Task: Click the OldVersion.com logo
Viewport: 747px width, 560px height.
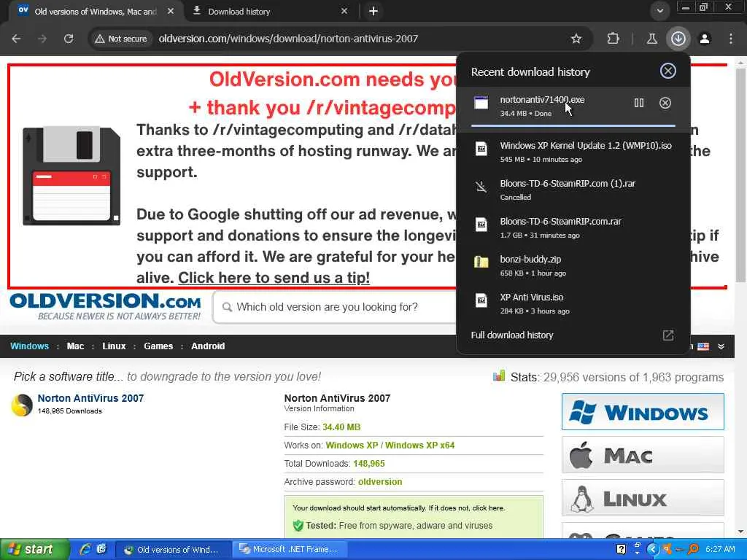Action: coord(105,306)
